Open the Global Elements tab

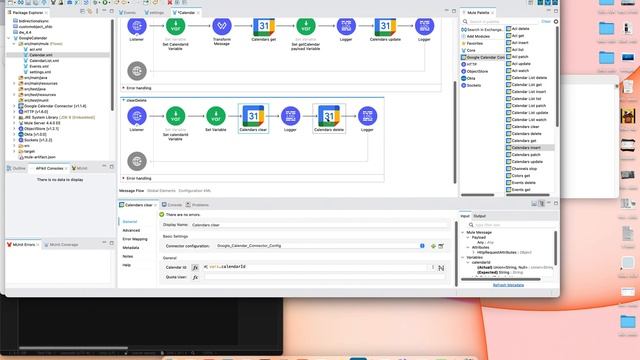(x=161, y=191)
